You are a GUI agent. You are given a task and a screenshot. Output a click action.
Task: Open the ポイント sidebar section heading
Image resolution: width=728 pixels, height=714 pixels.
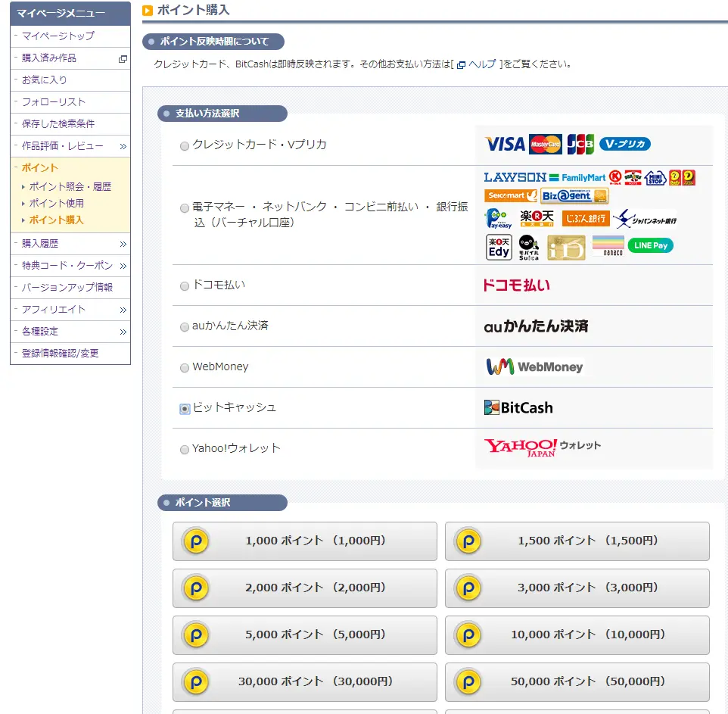pyautogui.click(x=40, y=167)
